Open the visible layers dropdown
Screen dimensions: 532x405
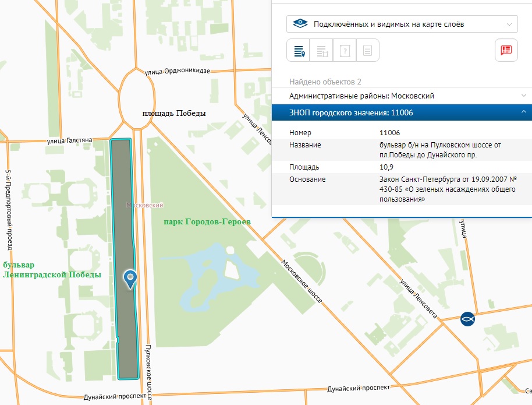[402, 24]
